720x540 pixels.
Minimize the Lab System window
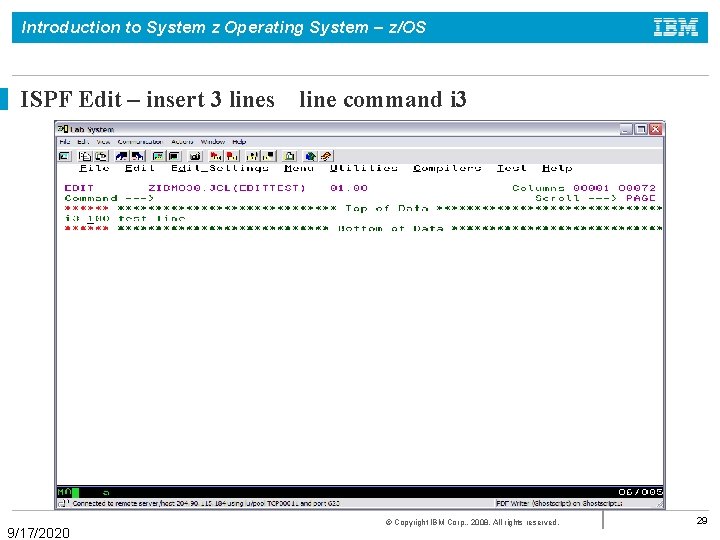pyautogui.click(x=625, y=129)
